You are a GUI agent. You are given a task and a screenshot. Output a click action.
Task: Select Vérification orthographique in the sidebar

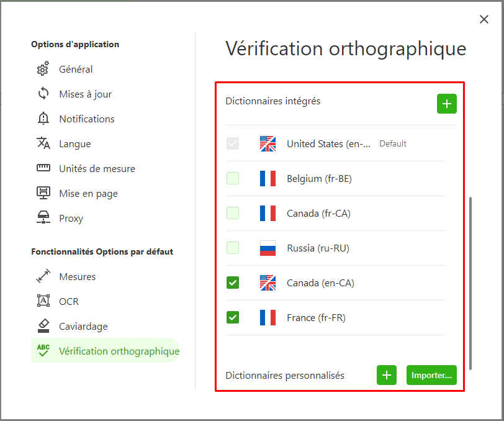point(106,351)
